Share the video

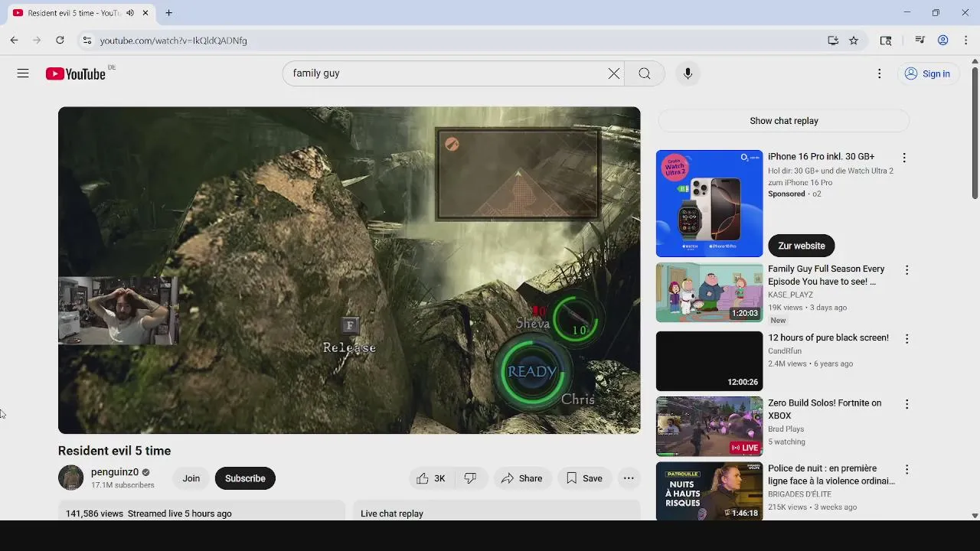(521, 478)
